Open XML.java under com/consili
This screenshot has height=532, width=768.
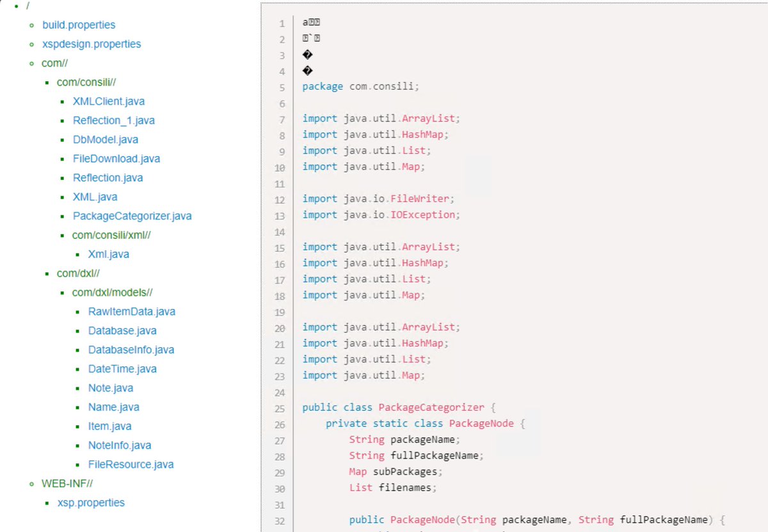click(95, 197)
